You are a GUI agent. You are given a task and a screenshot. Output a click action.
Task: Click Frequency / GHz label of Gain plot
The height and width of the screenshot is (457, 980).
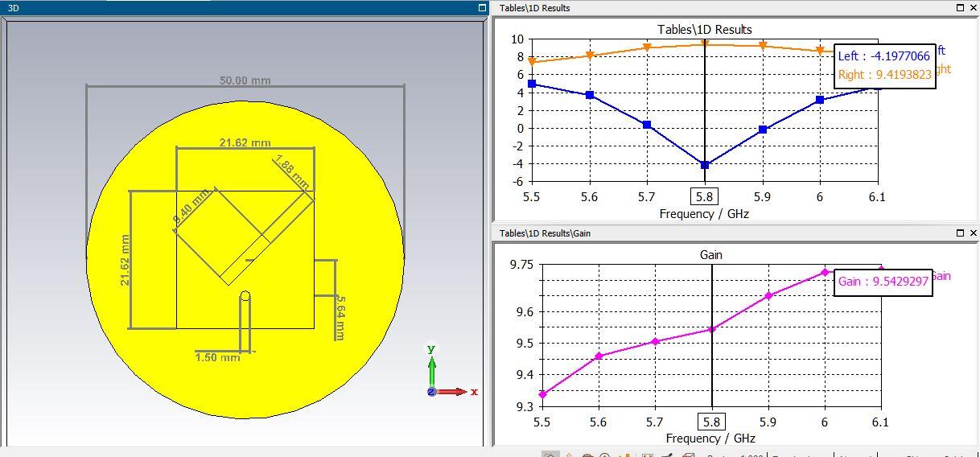coord(710,438)
